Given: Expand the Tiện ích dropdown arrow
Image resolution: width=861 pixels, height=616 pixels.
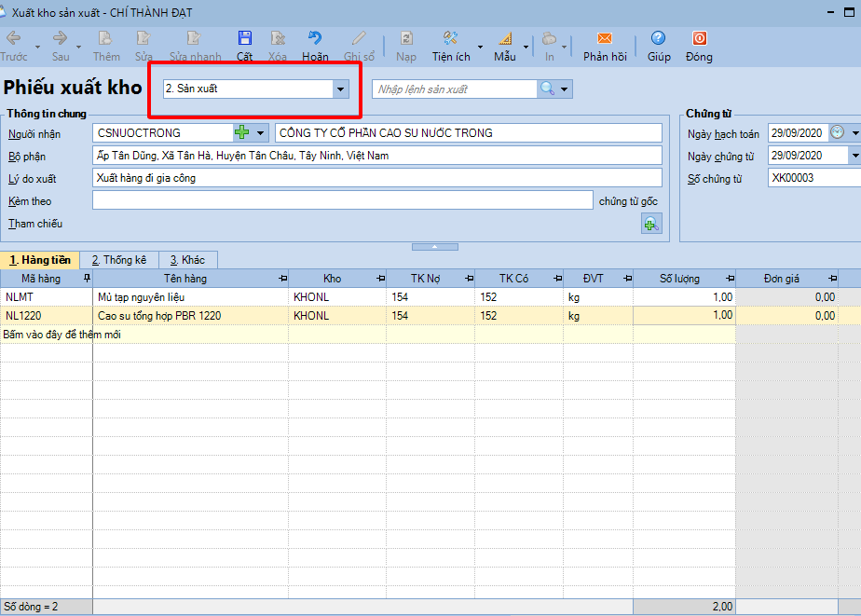Looking at the screenshot, I should [x=481, y=48].
